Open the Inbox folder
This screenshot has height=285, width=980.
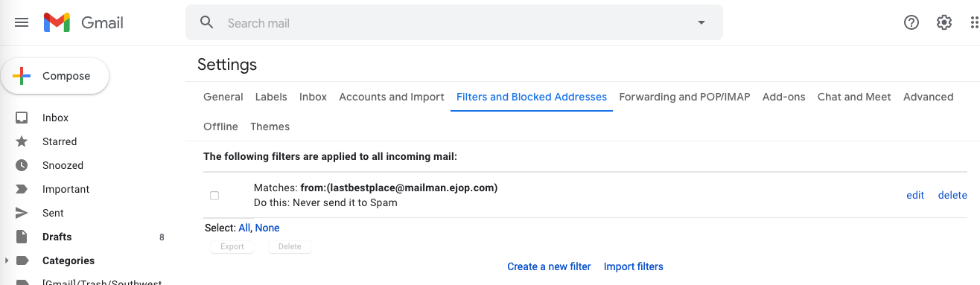(55, 118)
